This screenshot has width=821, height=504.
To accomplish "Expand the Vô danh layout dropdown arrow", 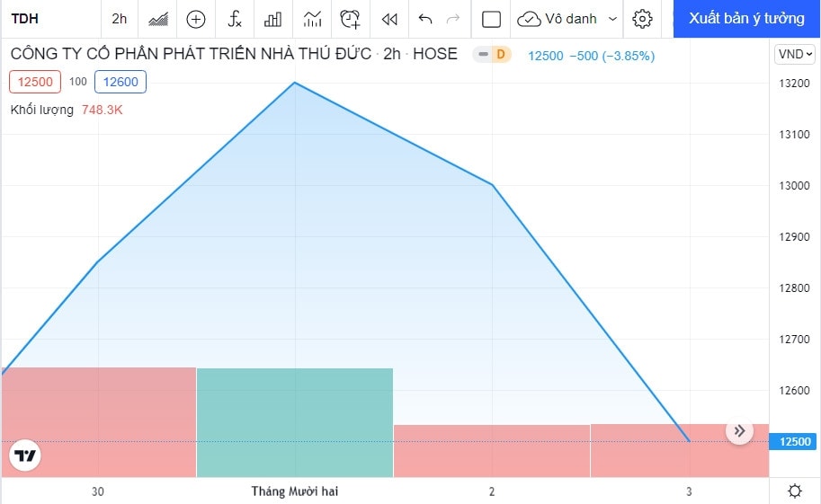I will 612,20.
